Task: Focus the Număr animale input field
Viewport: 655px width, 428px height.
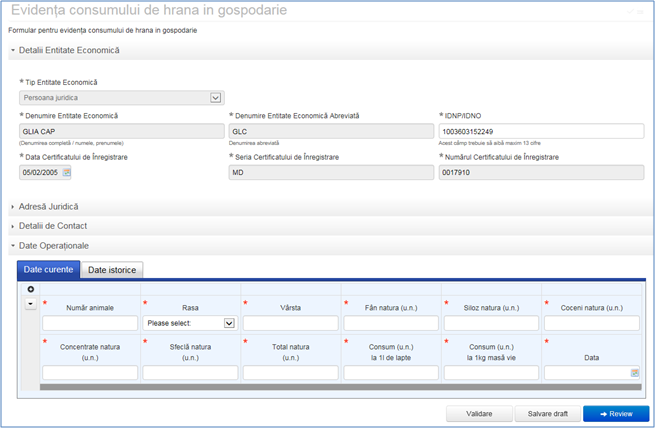Action: [90, 323]
